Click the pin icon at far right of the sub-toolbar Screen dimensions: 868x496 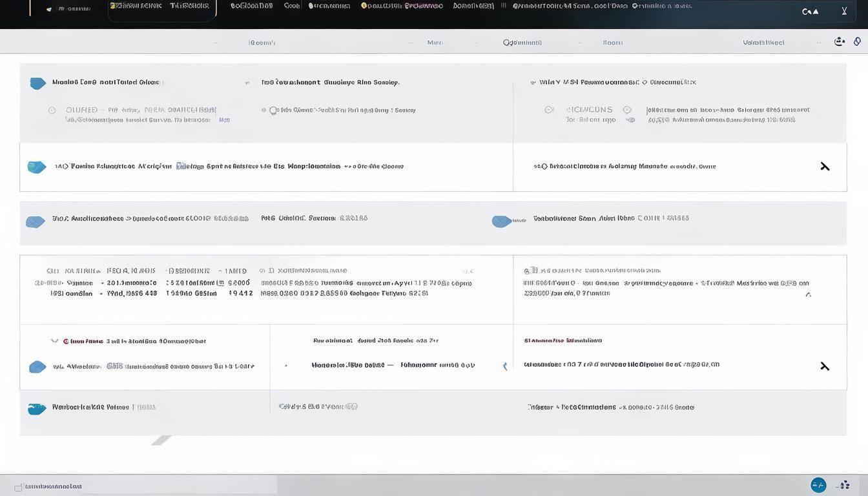857,41
